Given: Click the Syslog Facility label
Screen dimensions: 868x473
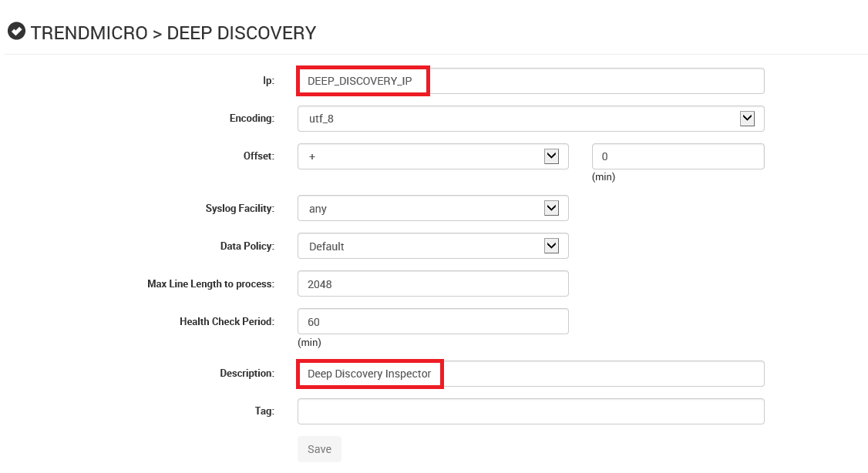Looking at the screenshot, I should [x=240, y=209].
